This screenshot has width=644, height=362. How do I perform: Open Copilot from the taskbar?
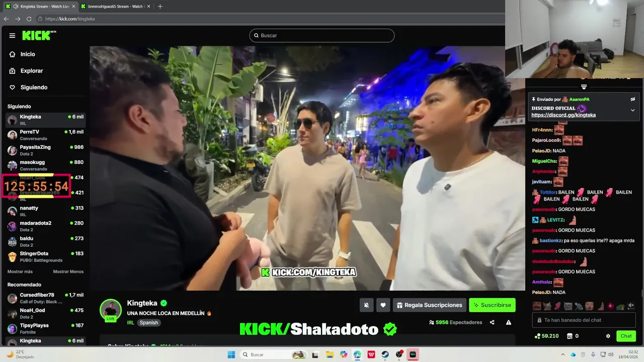pyautogui.click(x=344, y=354)
